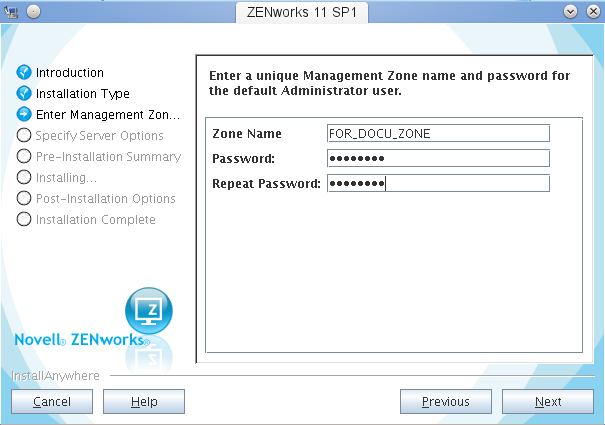
Task: Click the Installation Complete label
Action: click(x=96, y=220)
